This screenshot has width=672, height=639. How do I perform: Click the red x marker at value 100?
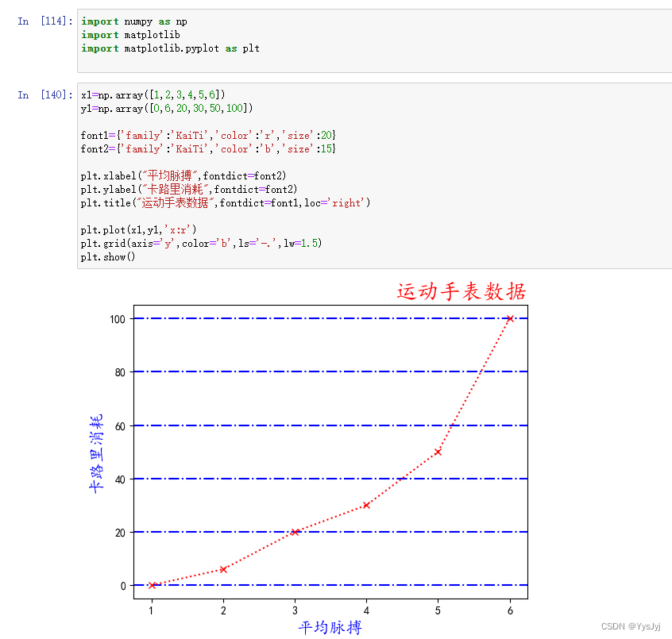[x=510, y=318]
